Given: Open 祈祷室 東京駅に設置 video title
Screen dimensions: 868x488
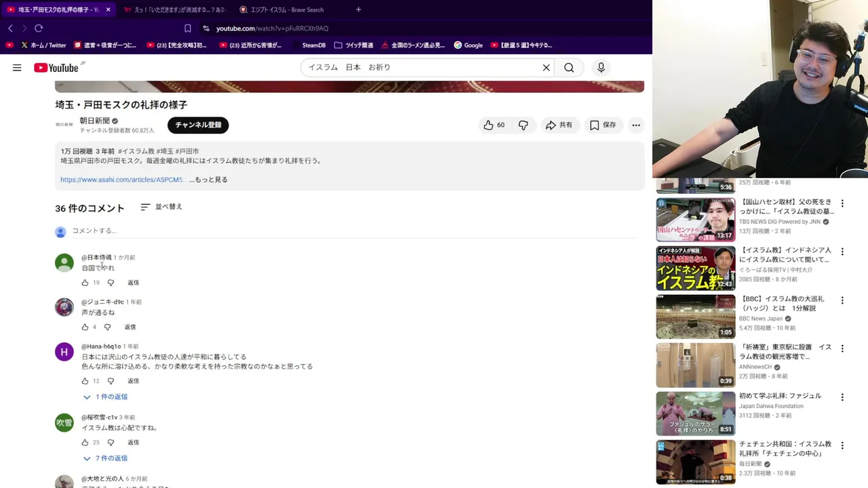Looking at the screenshot, I should tap(785, 352).
